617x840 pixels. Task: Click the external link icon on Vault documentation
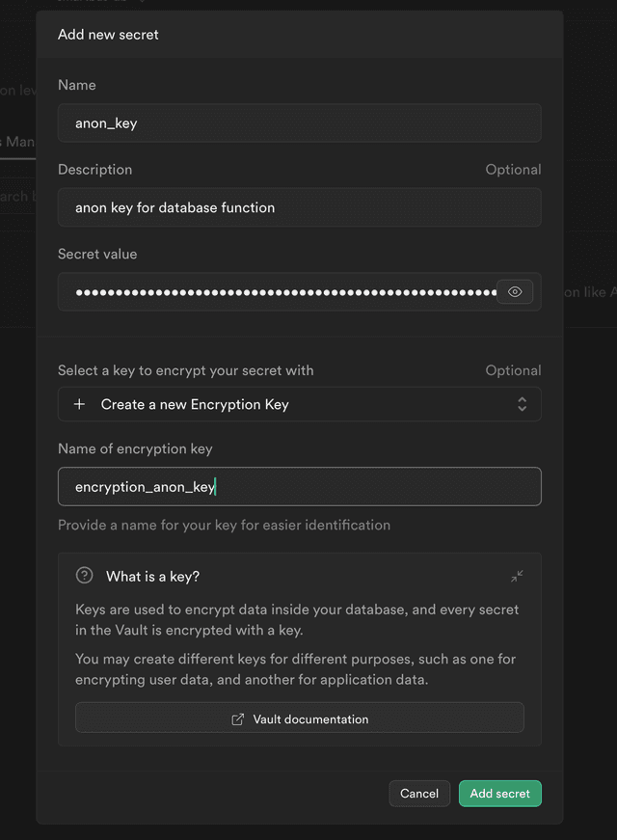pos(237,718)
